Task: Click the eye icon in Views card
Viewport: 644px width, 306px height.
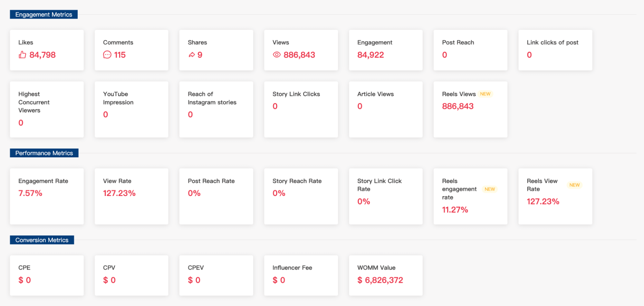Action: (x=276, y=55)
